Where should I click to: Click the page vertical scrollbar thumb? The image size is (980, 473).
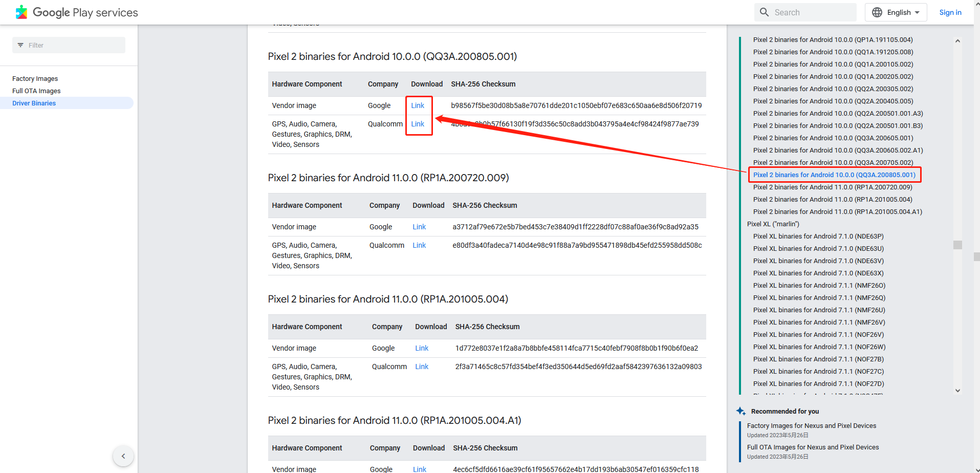[x=976, y=256]
